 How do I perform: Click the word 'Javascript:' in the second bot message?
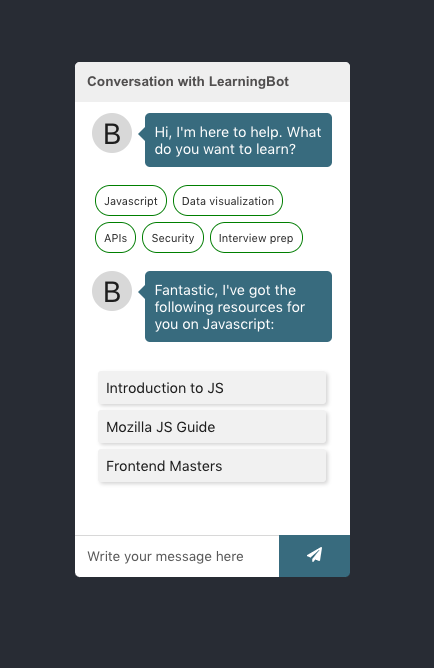pos(238,324)
